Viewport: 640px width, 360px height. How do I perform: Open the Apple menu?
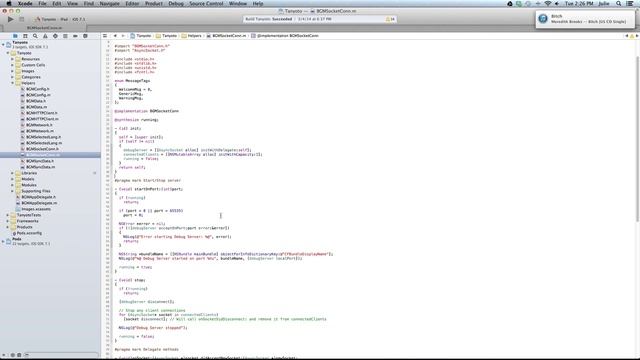pos(9,3)
